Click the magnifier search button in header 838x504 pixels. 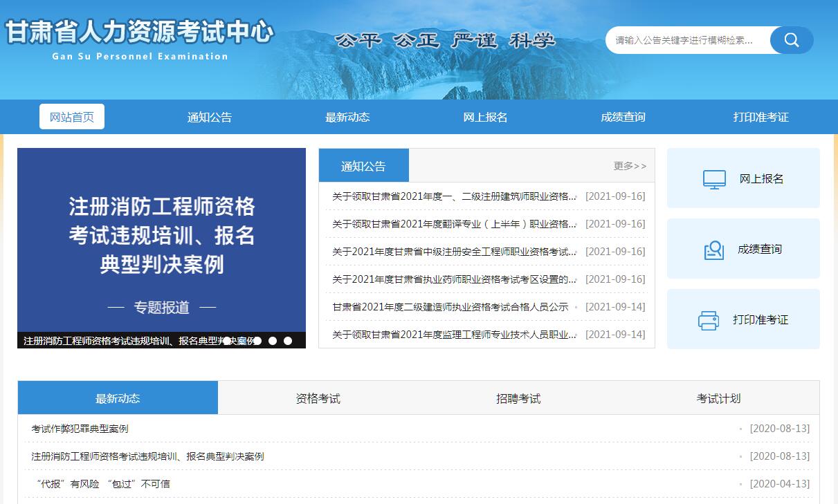pyautogui.click(x=791, y=40)
